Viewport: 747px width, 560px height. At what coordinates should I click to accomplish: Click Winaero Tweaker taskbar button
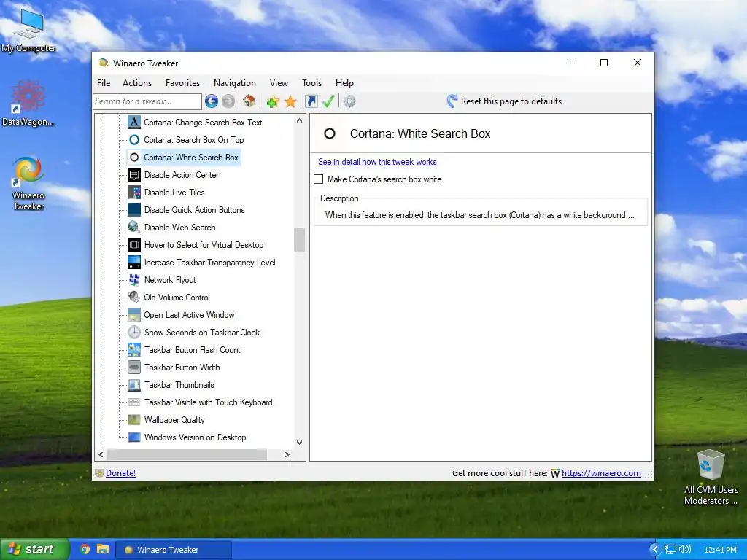(174, 550)
